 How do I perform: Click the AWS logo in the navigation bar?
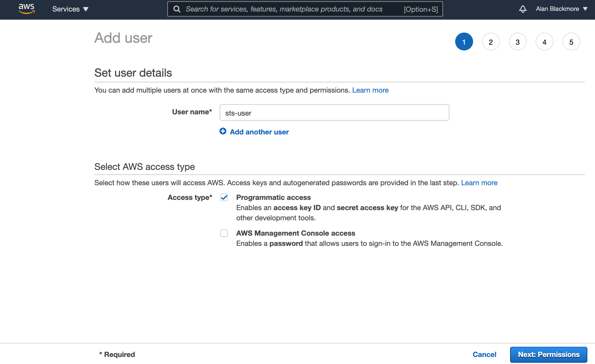click(x=26, y=9)
